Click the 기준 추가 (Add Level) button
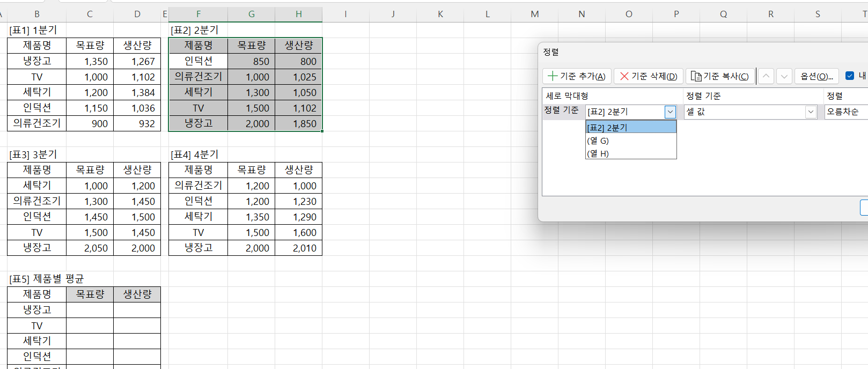The height and width of the screenshot is (369, 868). (577, 76)
